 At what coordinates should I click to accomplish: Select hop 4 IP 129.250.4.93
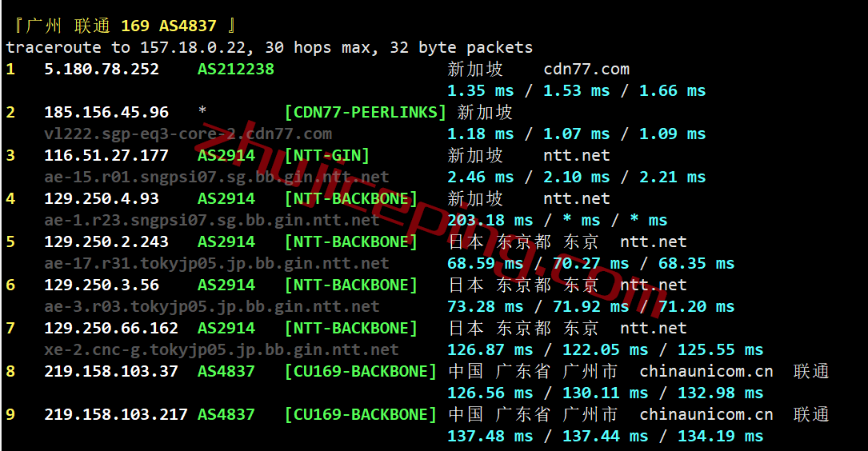[102, 198]
